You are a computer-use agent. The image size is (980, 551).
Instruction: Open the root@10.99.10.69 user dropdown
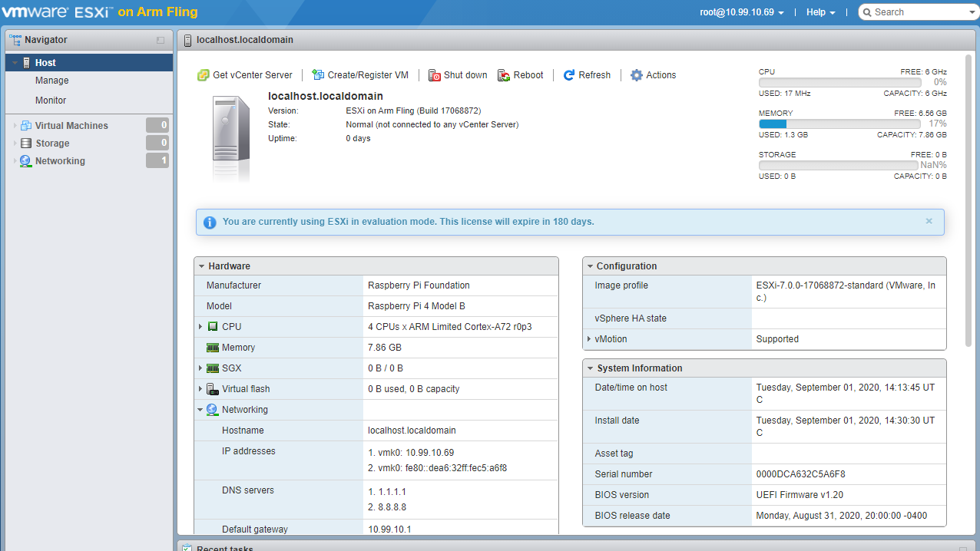tap(742, 12)
